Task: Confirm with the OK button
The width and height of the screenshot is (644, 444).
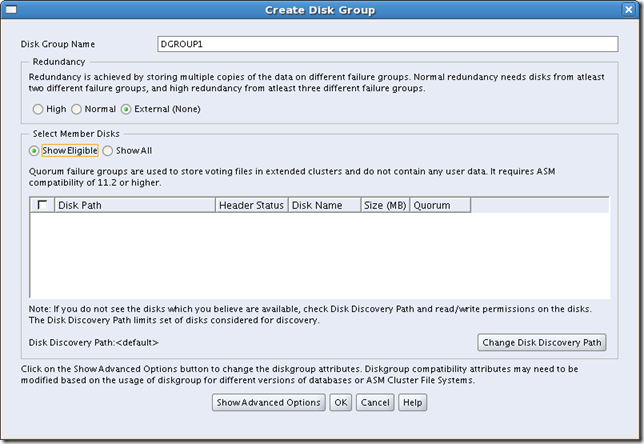Action: tap(340, 403)
